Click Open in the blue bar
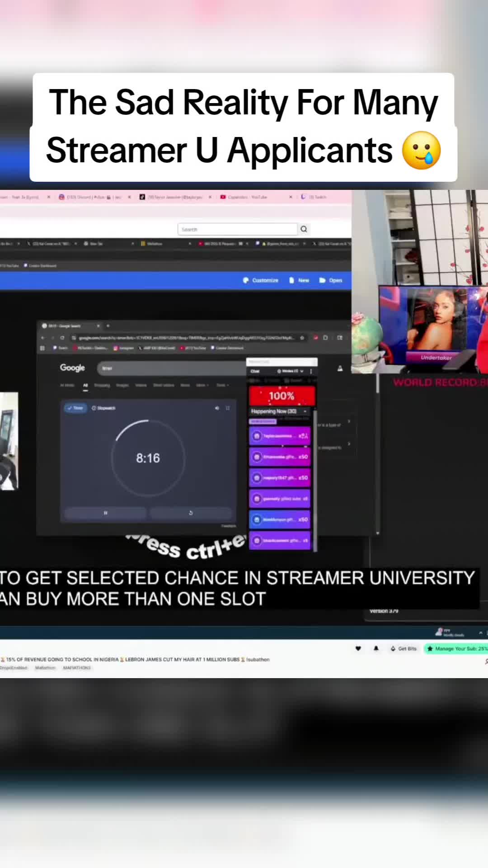 331,280
